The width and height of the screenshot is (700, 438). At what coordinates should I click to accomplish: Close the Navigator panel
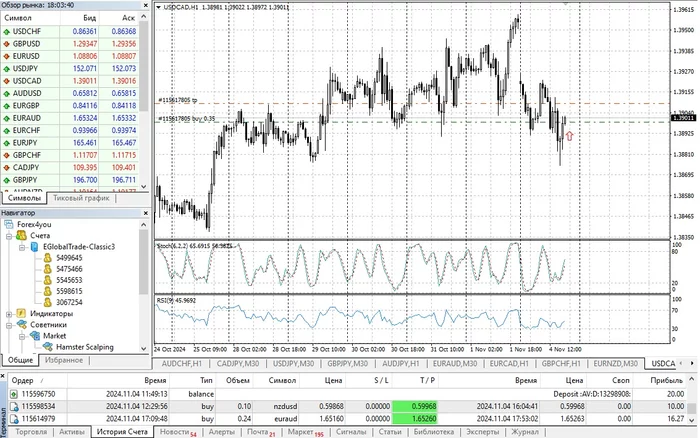pyautogui.click(x=145, y=213)
